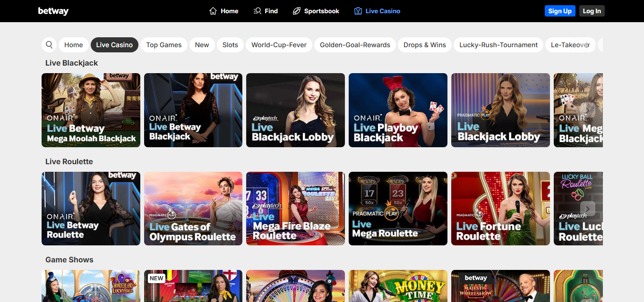This screenshot has height=302, width=644.
Task: Select the Slots category pill
Action: (x=230, y=45)
